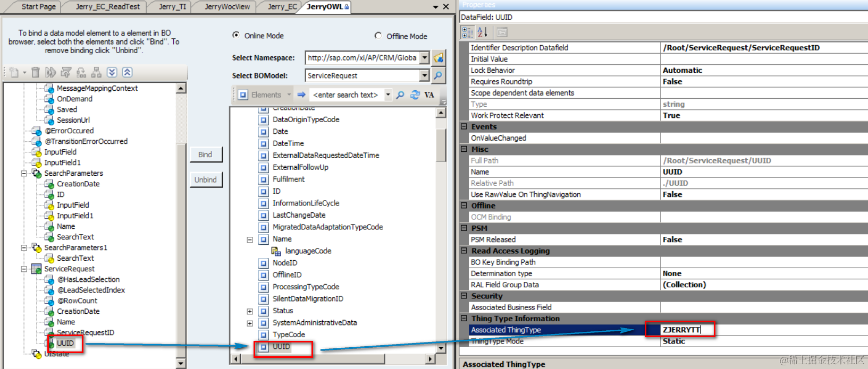Viewport: 868px width, 369px height.
Task: Collapse the Name element node
Action: click(x=250, y=239)
